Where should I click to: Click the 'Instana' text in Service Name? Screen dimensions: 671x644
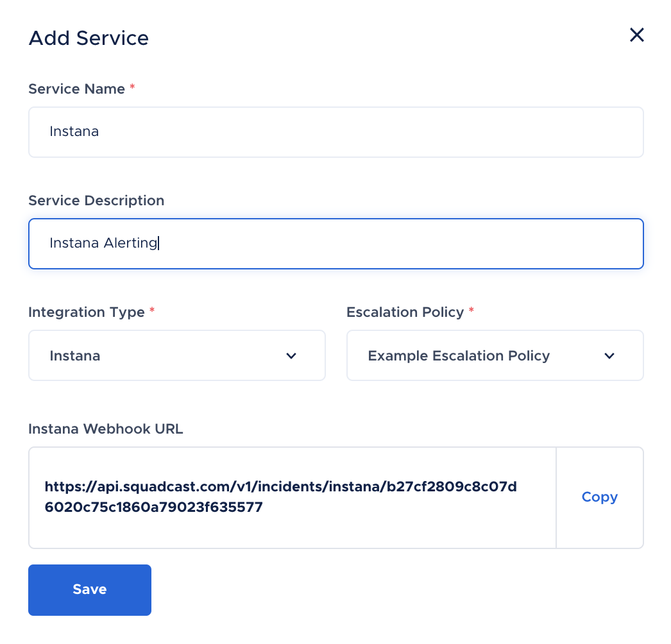pyautogui.click(x=74, y=131)
